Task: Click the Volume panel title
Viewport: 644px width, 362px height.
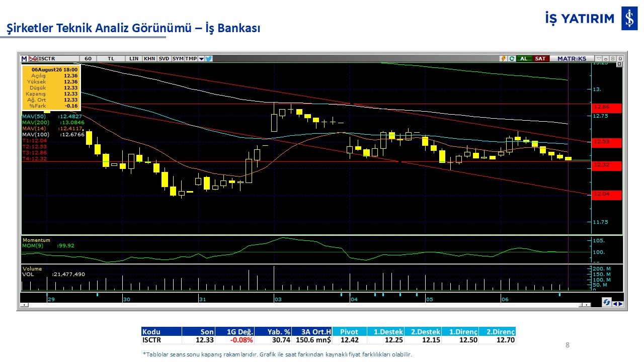Action: coord(32,269)
